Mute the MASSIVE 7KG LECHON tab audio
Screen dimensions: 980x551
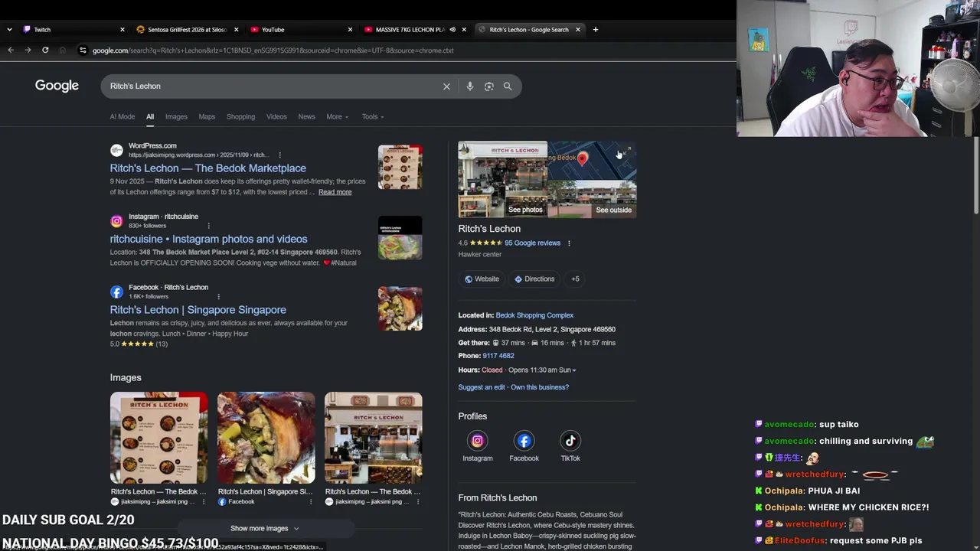pyautogui.click(x=452, y=30)
